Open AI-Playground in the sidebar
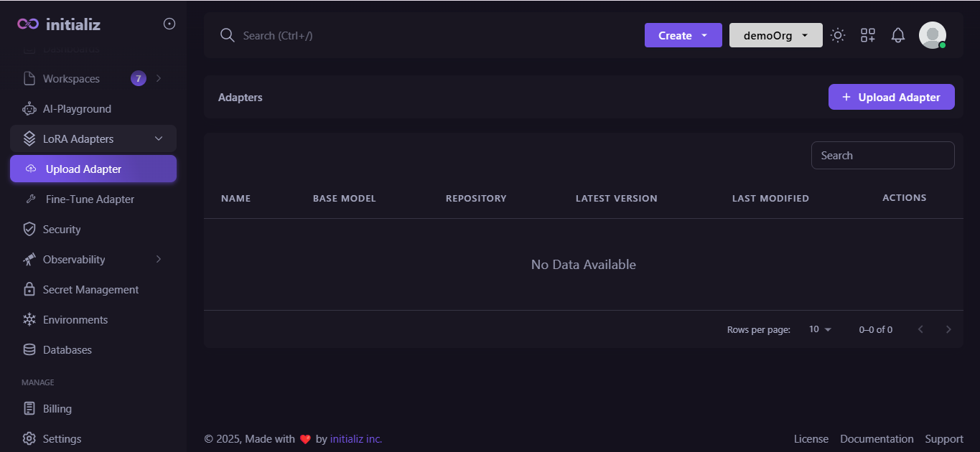Image resolution: width=980 pixels, height=452 pixels. point(93,109)
